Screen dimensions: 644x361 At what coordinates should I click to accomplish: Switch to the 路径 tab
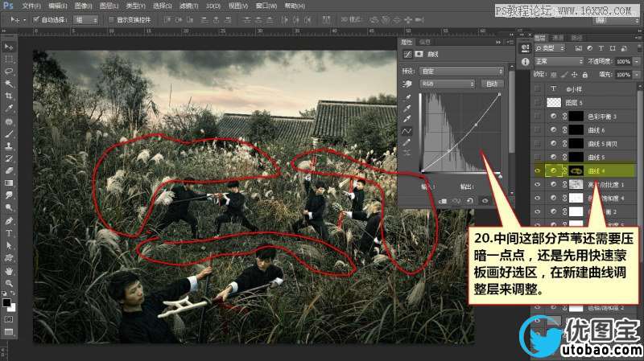click(576, 37)
